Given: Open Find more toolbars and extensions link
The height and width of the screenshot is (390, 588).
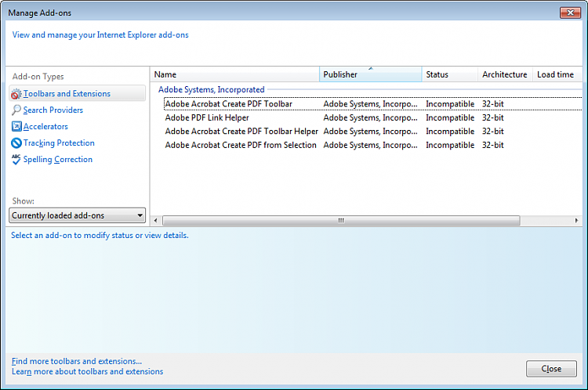Looking at the screenshot, I should 77,361.
